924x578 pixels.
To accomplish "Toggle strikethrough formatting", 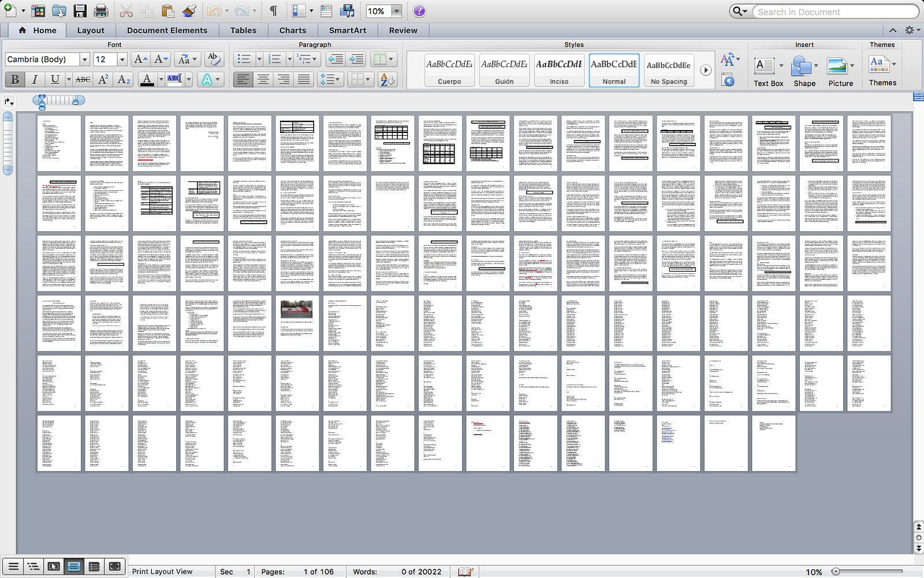I will point(83,80).
